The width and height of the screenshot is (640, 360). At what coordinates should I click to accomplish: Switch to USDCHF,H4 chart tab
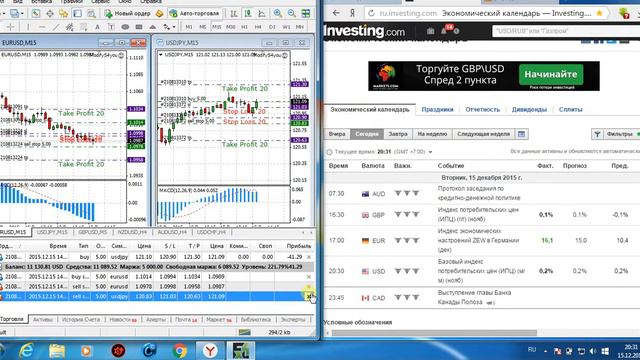[x=211, y=232]
